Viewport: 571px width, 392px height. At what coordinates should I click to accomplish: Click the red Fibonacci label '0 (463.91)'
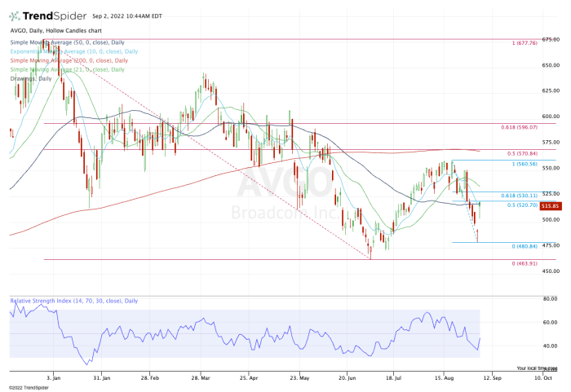[x=525, y=263]
